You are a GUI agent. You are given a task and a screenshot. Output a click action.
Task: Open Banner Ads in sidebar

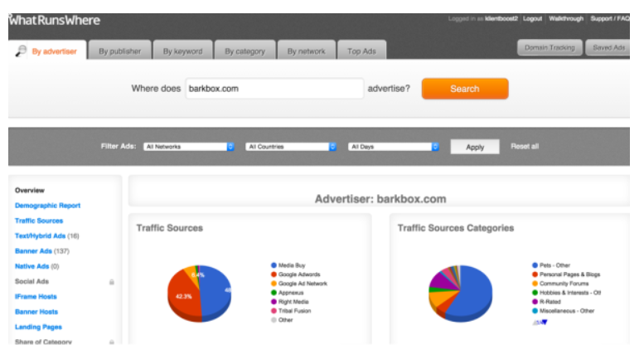(x=33, y=251)
